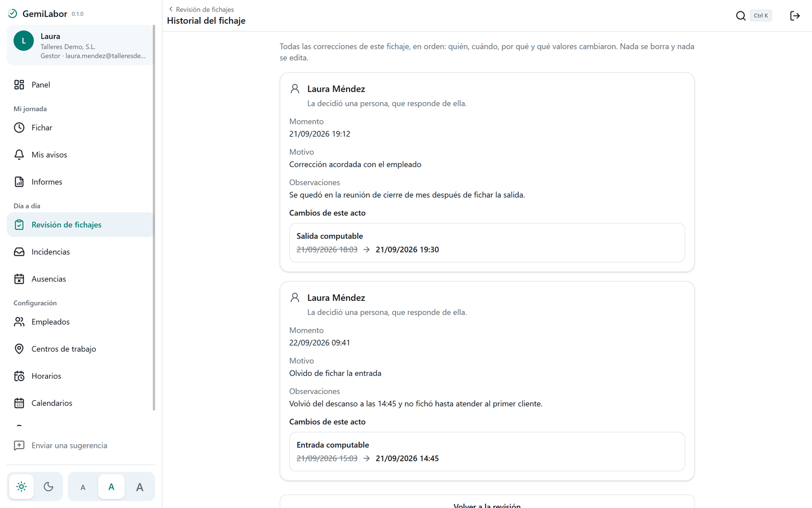Viewport: 812px width, 508px height.
Task: Select the medium font size
Action: [111, 487]
